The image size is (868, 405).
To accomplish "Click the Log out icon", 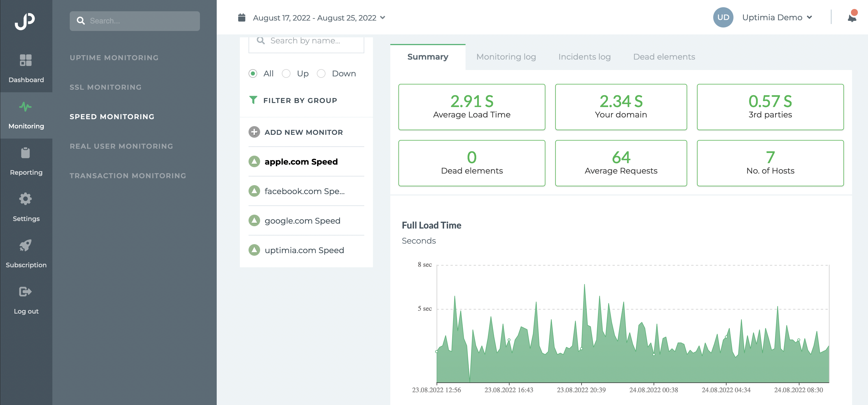I will (26, 291).
